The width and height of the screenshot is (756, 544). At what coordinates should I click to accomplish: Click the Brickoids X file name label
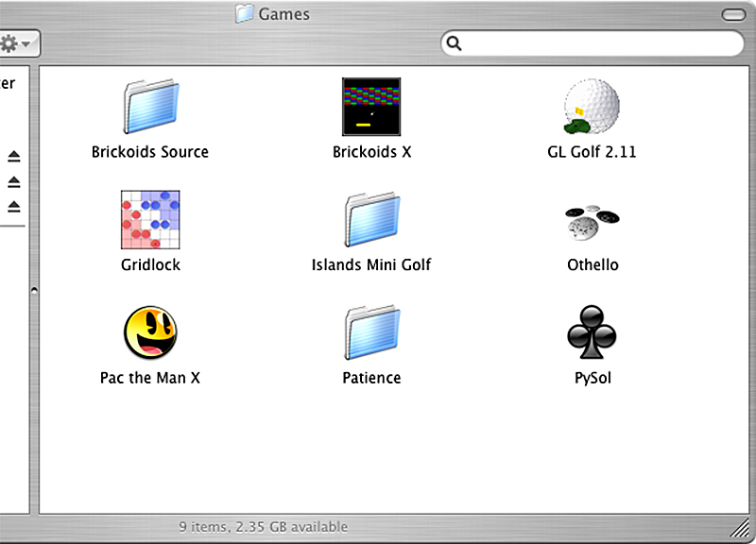[x=371, y=152]
